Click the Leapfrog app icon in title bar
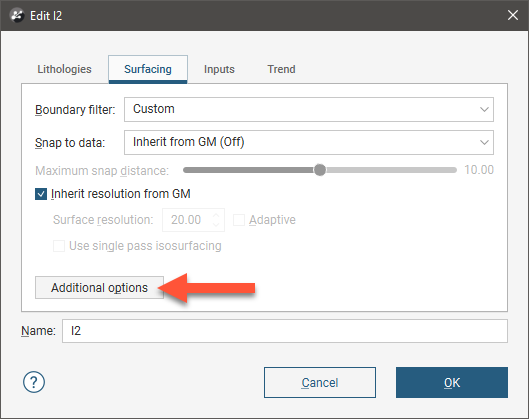The width and height of the screenshot is (529, 419). point(17,16)
